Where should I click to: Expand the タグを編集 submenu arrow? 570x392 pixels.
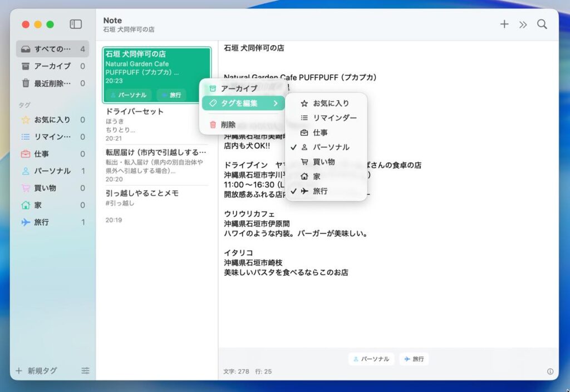tap(275, 103)
